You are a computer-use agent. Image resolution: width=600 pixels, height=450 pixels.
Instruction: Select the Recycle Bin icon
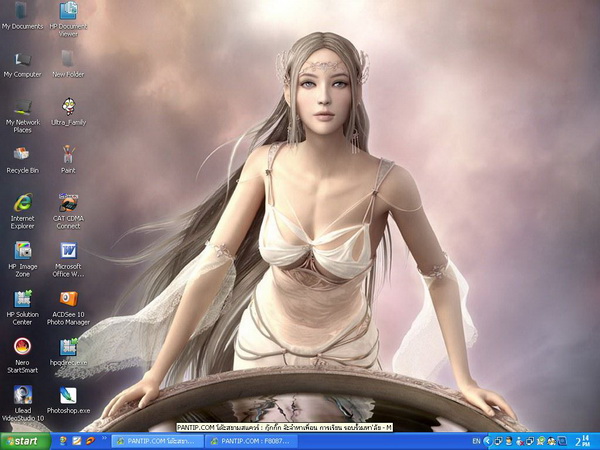tap(22, 160)
